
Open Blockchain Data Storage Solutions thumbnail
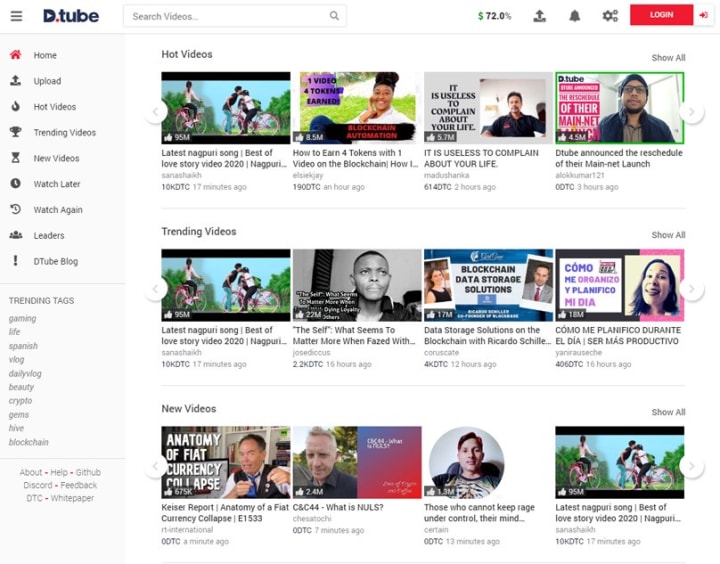point(488,285)
